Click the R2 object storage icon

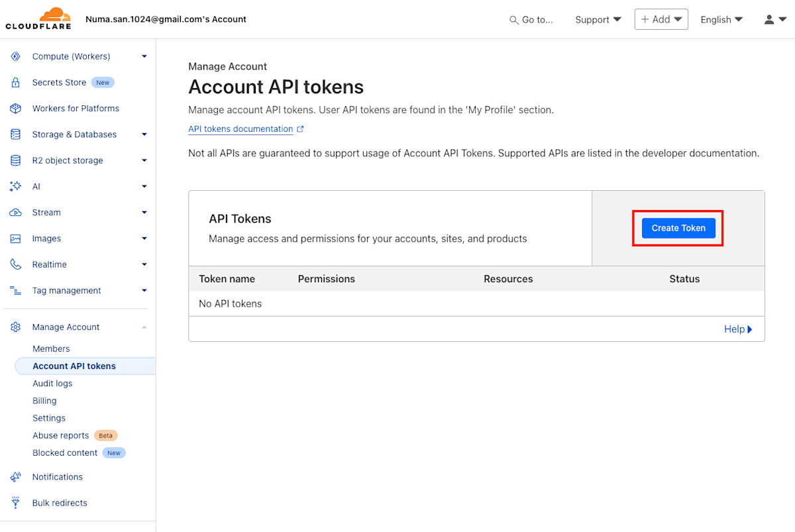[x=15, y=160]
